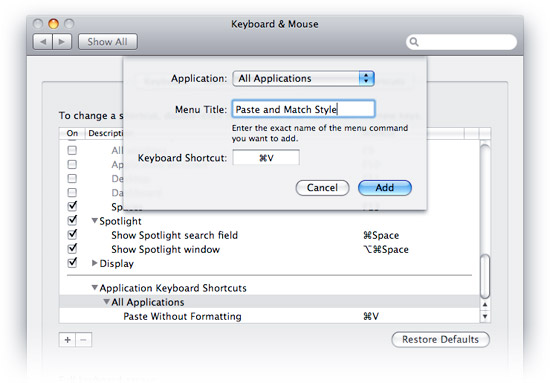Uncheck the Display checkbox
Viewport: 550px width, 383px height.
pyautogui.click(x=72, y=262)
